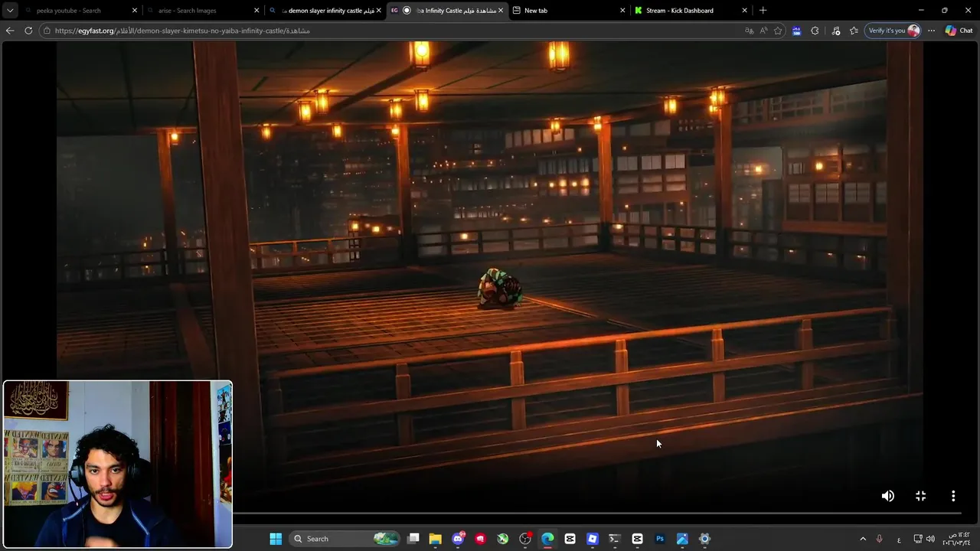The height and width of the screenshot is (551, 980).
Task: Open the Extensions puzzle icon
Action: point(815,31)
